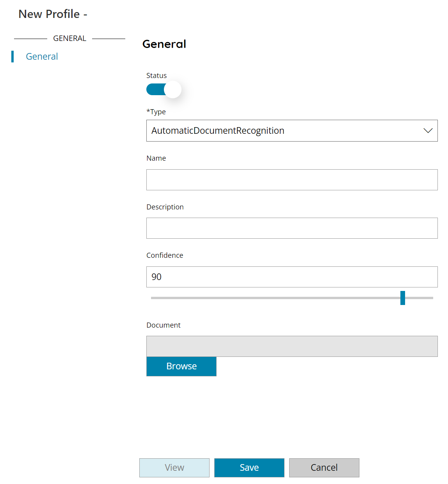Click inside the Description input field
Viewport: 448px width, 484px height.
[x=292, y=228]
